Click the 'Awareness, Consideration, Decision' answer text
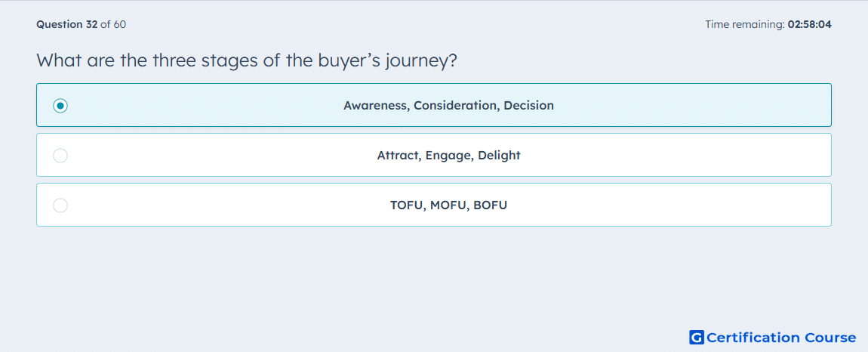Image resolution: width=868 pixels, height=352 pixels. pyautogui.click(x=448, y=105)
